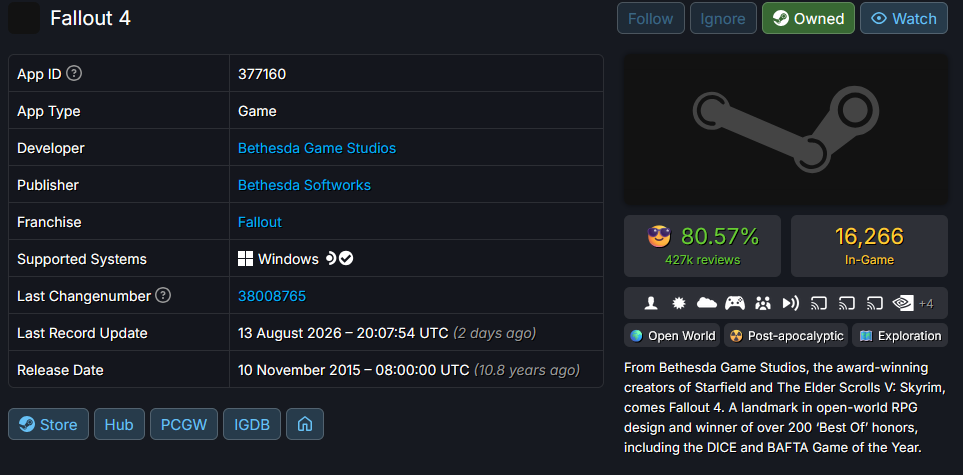Select the Open World tag
Viewport: 963px width, 475px height.
pyautogui.click(x=673, y=336)
